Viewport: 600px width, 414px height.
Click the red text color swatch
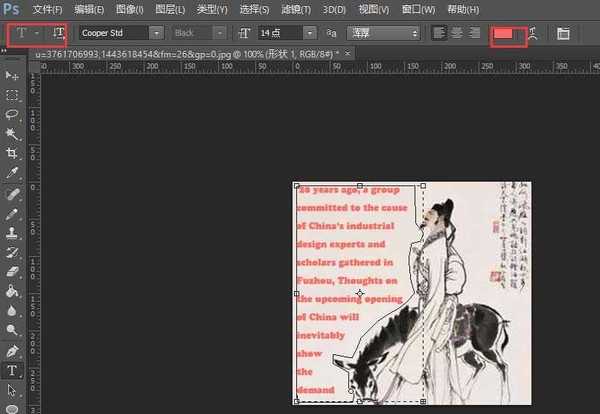504,33
